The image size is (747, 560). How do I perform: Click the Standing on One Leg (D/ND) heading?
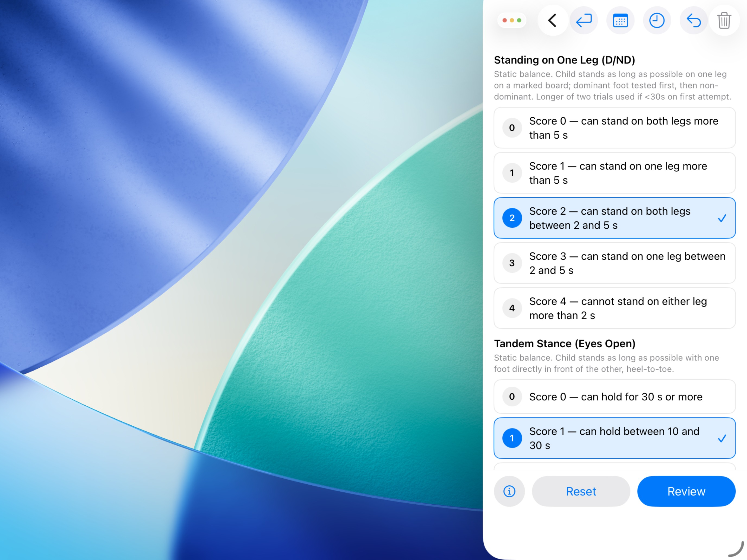(x=564, y=60)
